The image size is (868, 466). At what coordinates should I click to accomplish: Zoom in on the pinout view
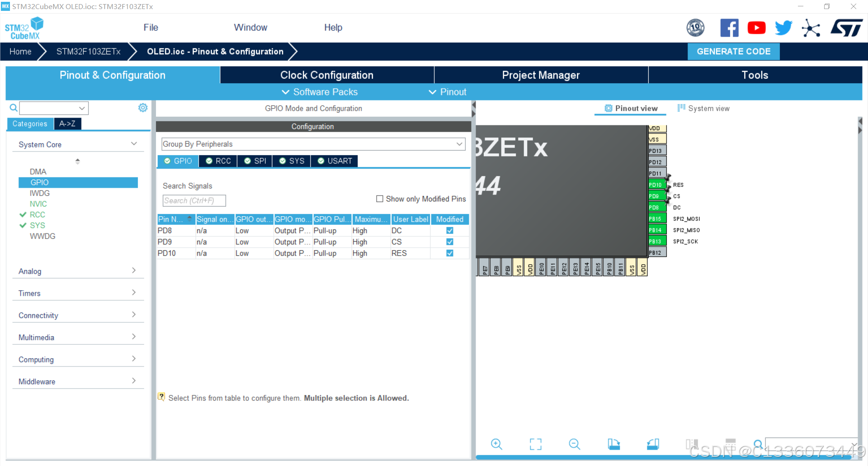496,444
